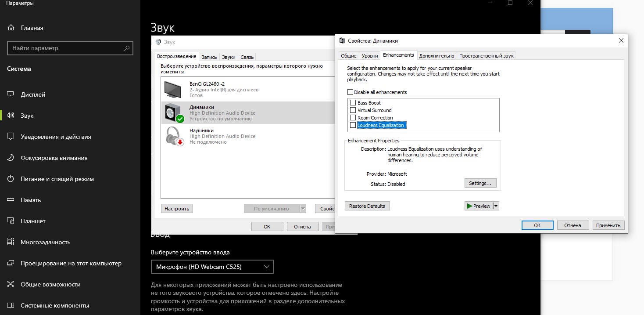Open the Запись tab in Sound dialog
This screenshot has height=315, width=644.
tap(209, 57)
